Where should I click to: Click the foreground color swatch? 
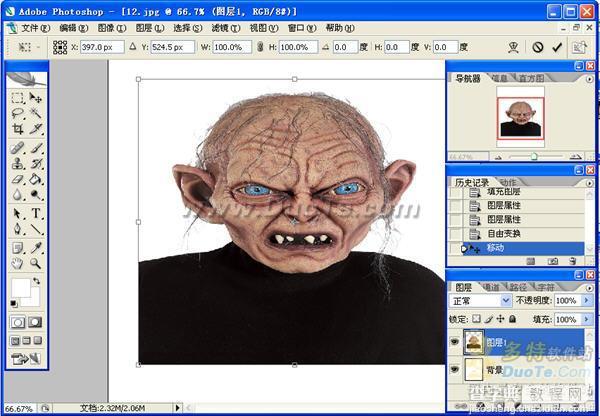point(21,288)
